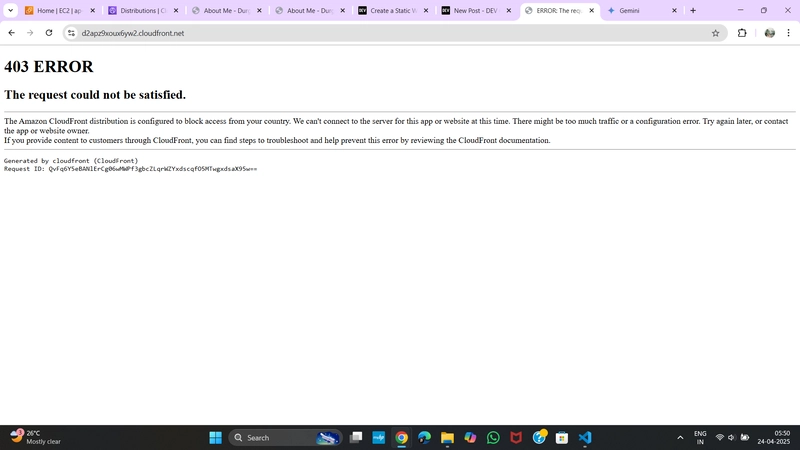
Task: Open the Chrome three-dot menu
Action: point(788,33)
